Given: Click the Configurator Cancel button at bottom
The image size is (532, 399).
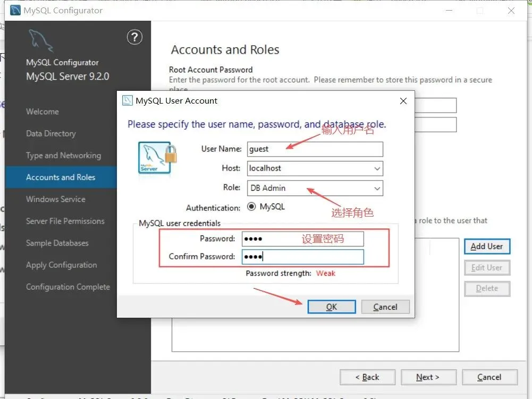Looking at the screenshot, I should [489, 377].
